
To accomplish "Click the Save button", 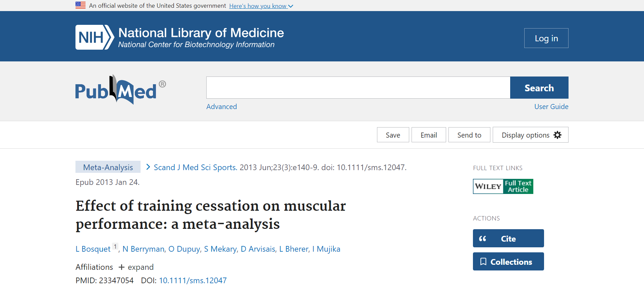I will [x=393, y=135].
